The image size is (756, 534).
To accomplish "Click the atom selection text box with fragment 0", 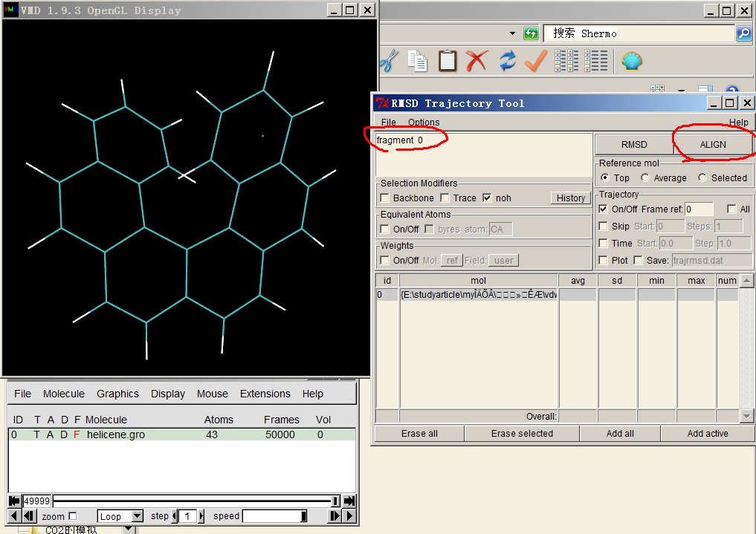I will (x=483, y=154).
